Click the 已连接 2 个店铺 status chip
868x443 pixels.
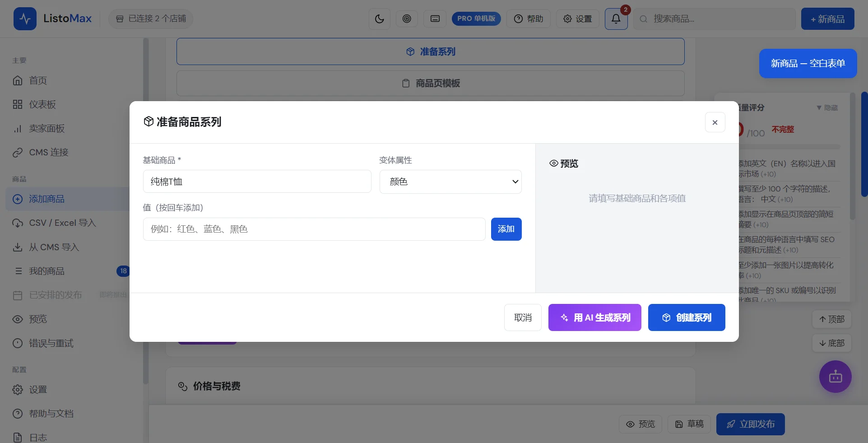(x=151, y=19)
